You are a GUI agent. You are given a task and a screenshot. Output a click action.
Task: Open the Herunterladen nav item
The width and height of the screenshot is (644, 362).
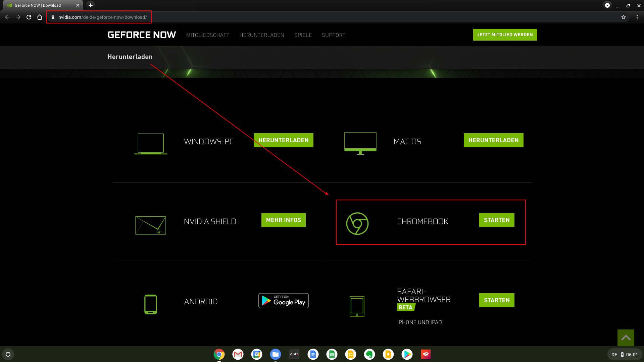pos(262,35)
